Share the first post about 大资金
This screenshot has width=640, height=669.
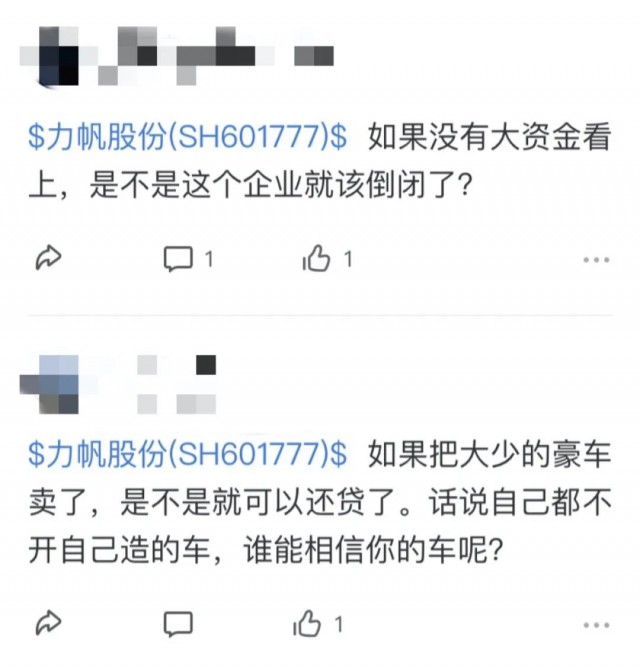click(48, 258)
